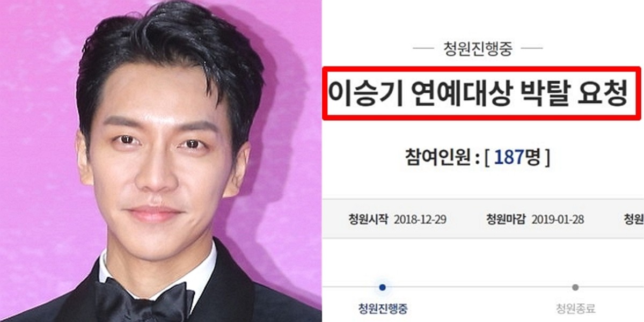Click the grey 청원종료 progress dot
Image resolution: width=644 pixels, height=322 pixels.
[575, 288]
